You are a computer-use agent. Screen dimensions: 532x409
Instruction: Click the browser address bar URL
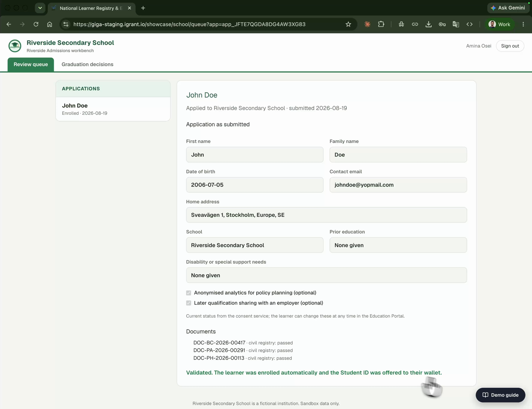click(189, 24)
